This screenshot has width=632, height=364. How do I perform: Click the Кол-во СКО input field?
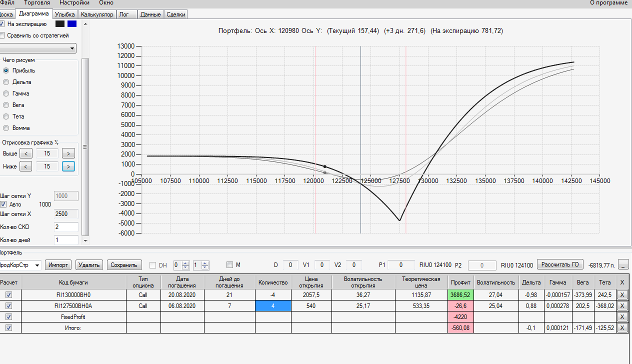pyautogui.click(x=66, y=227)
